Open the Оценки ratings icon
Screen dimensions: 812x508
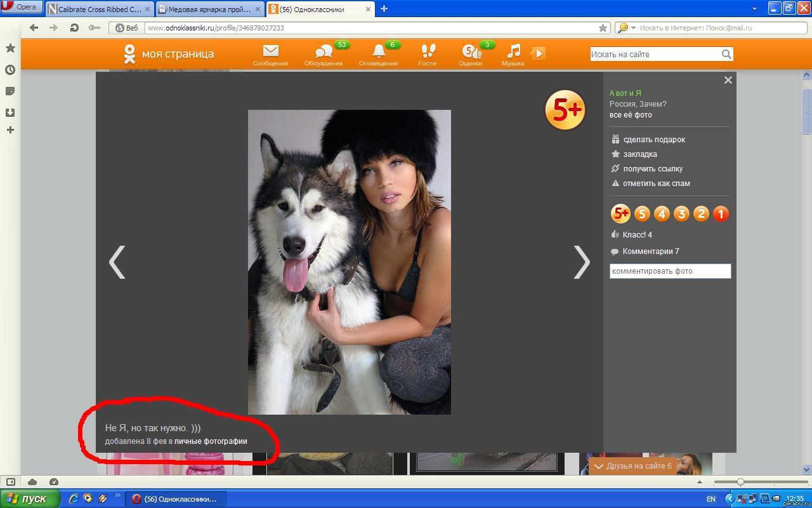click(470, 54)
